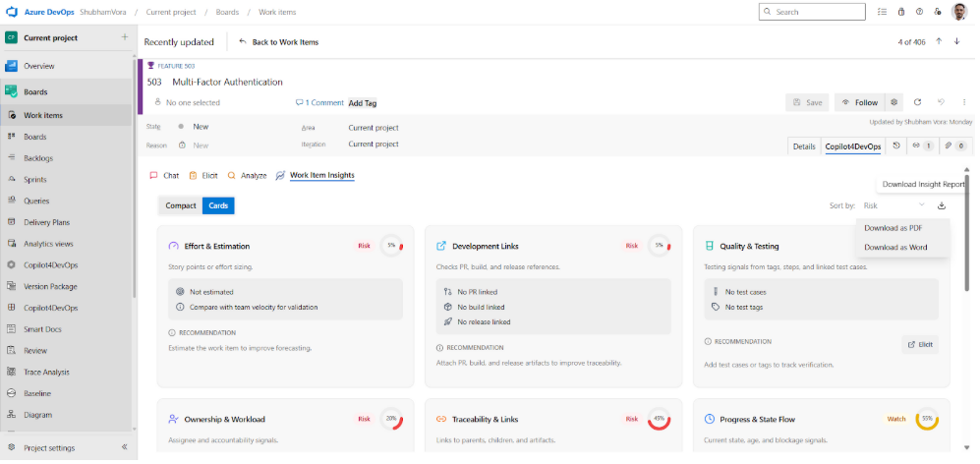Click the refresh work item icon
The width and height of the screenshot is (980, 464).
tap(917, 102)
